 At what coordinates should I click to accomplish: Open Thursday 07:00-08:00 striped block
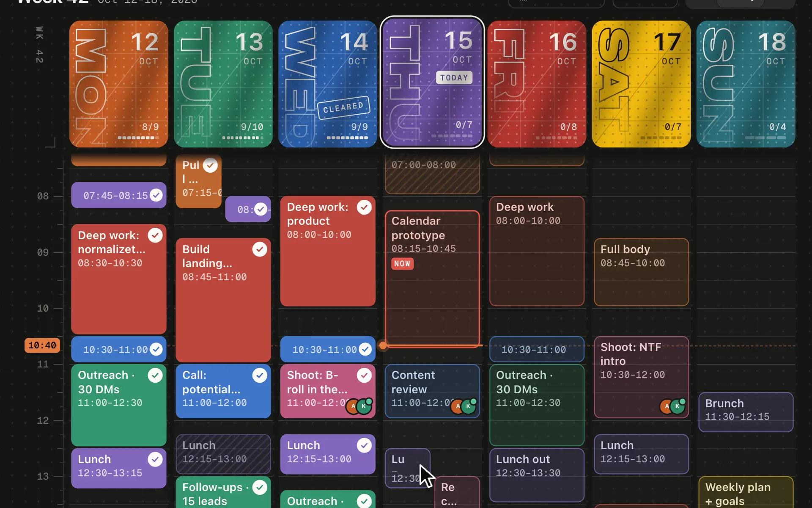point(432,174)
